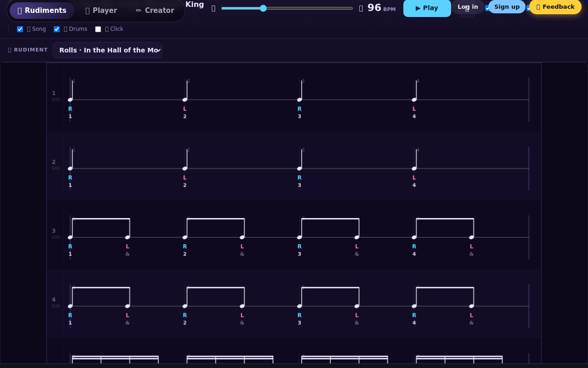Image resolution: width=588 pixels, height=368 pixels.
Task: Open the Player tab
Action: (x=101, y=11)
